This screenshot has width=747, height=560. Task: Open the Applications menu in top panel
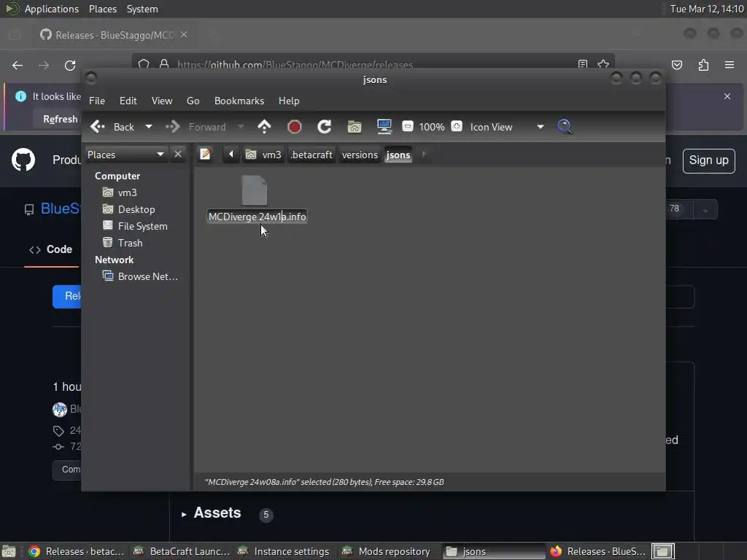pos(52,9)
